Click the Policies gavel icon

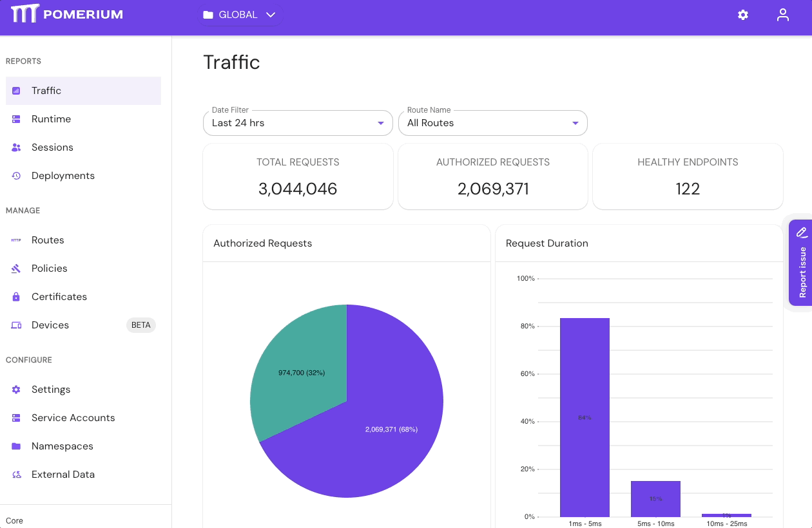[x=17, y=269]
